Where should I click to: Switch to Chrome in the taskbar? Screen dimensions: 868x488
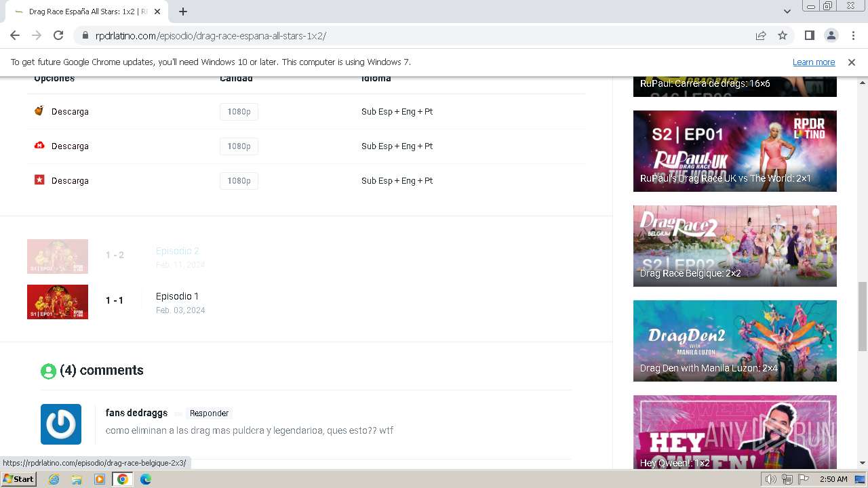click(x=122, y=479)
